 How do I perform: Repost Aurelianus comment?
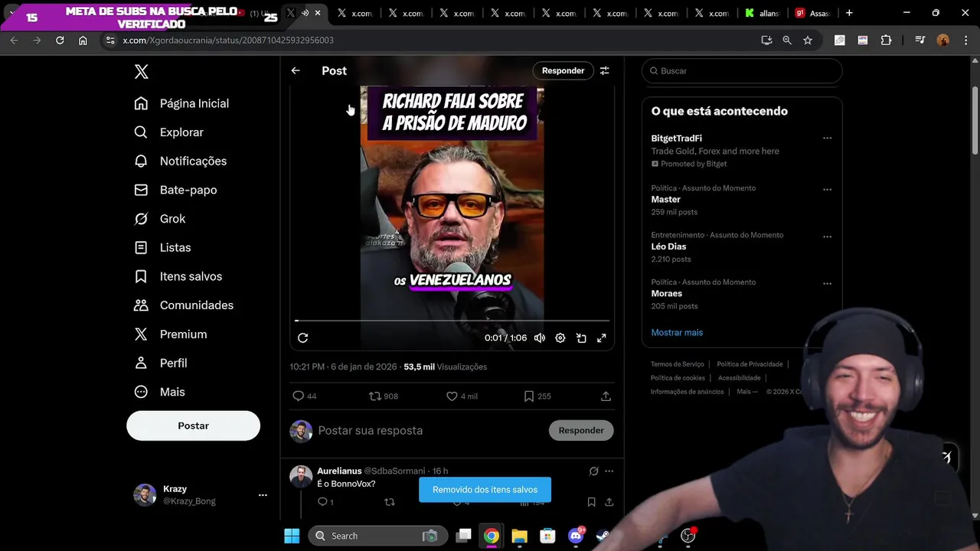pos(390,502)
